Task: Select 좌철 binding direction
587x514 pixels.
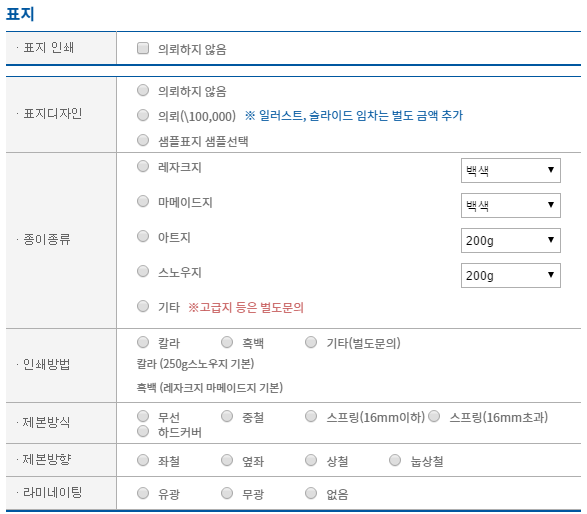Action: [x=143, y=460]
